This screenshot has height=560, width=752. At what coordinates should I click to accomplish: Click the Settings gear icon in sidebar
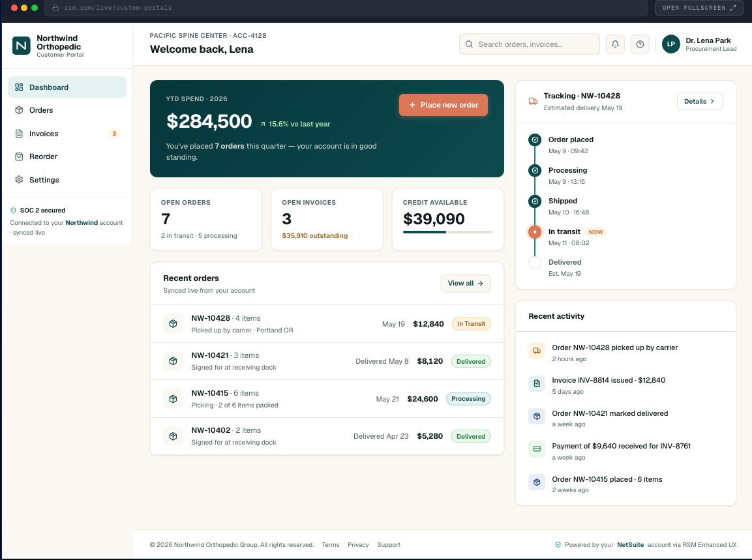coord(19,180)
